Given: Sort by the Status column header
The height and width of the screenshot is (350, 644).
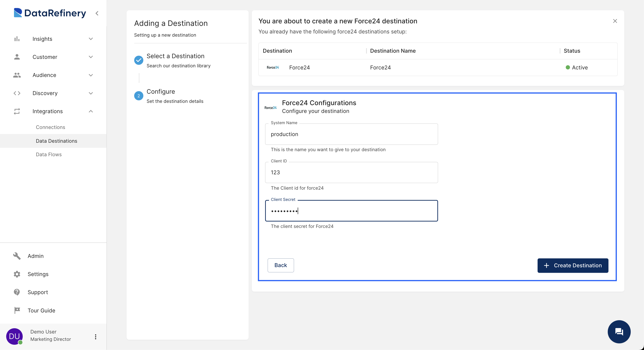Looking at the screenshot, I should pos(572,51).
